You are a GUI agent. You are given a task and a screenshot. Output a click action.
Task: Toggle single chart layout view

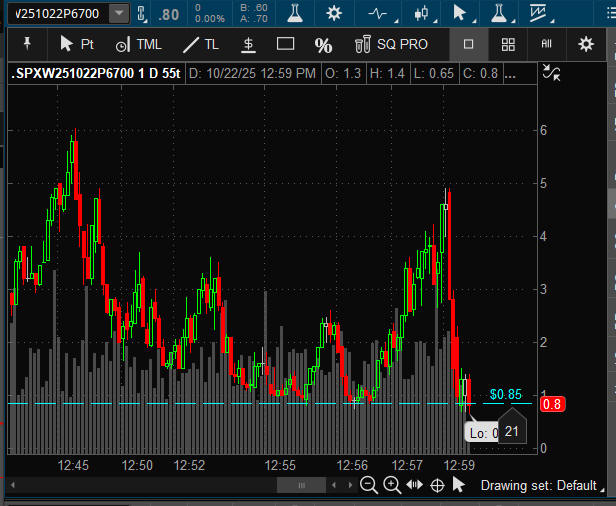pos(469,44)
